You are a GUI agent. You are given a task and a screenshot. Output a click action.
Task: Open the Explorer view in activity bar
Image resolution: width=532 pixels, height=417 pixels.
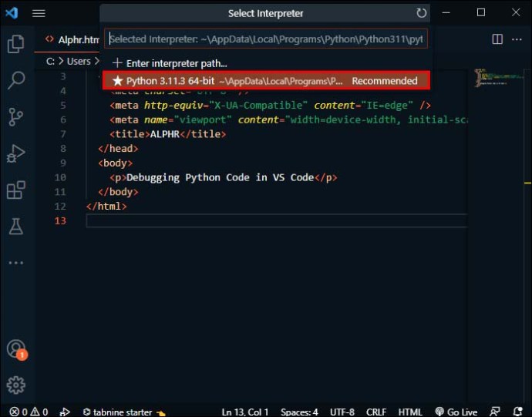15,44
